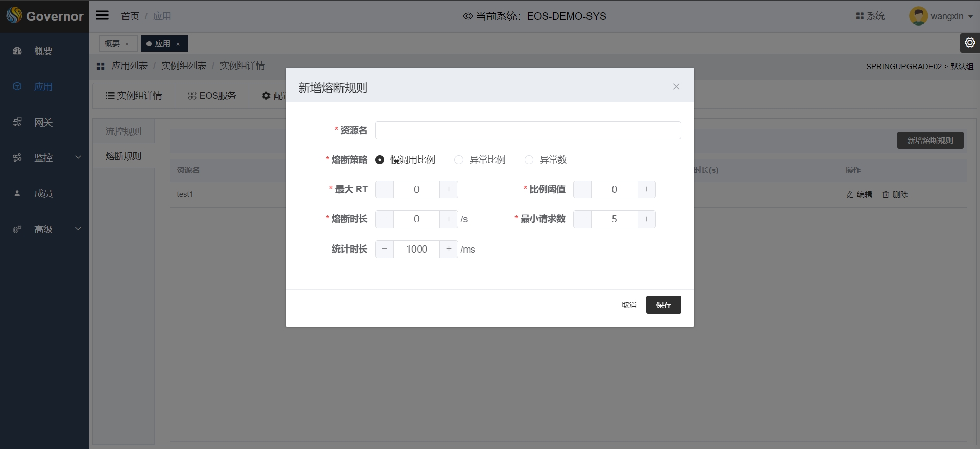Click the 网关 gateway sidebar icon
Image resolution: width=980 pixels, height=449 pixels.
(x=17, y=122)
